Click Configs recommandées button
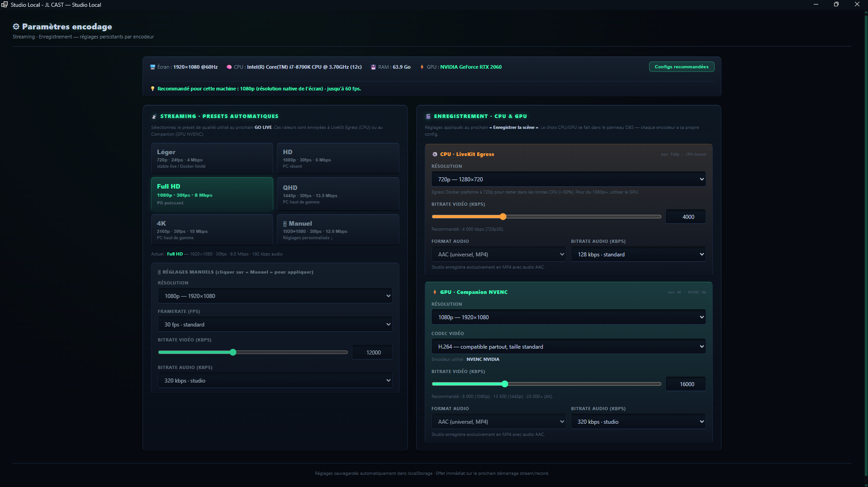 pos(682,67)
